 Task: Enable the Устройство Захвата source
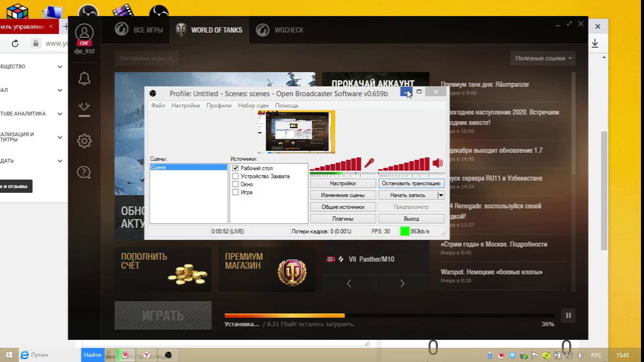click(235, 176)
